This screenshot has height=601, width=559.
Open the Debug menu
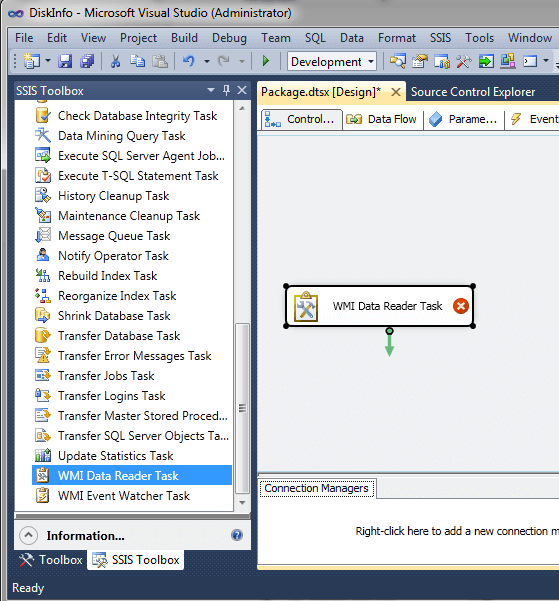pyautogui.click(x=229, y=38)
